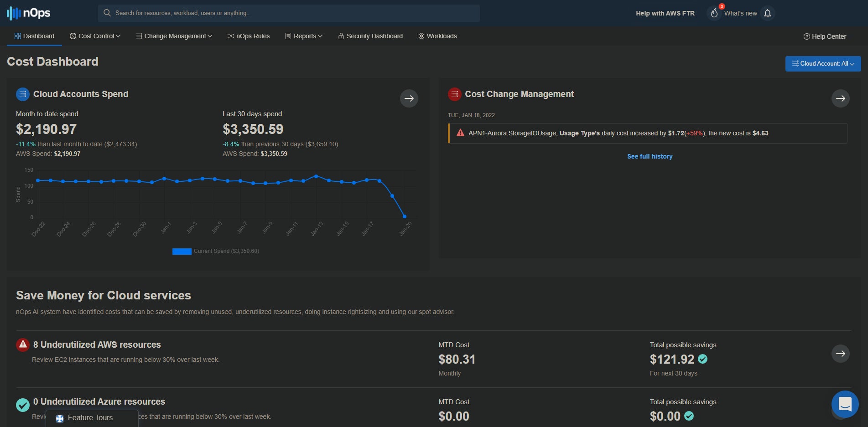Viewport: 868px width, 427px height.
Task: Click the Change Management list icon
Action: (139, 36)
